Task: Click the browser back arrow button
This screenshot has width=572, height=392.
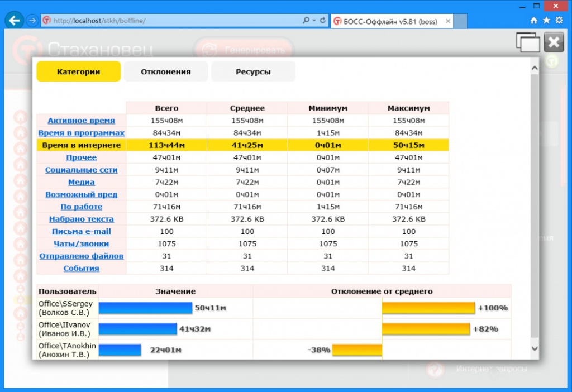Action: tap(14, 21)
